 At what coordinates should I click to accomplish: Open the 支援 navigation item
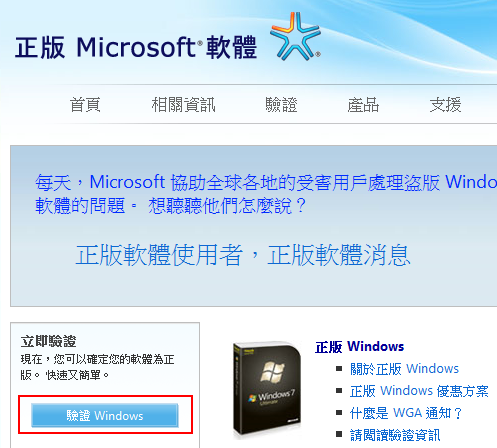445,105
